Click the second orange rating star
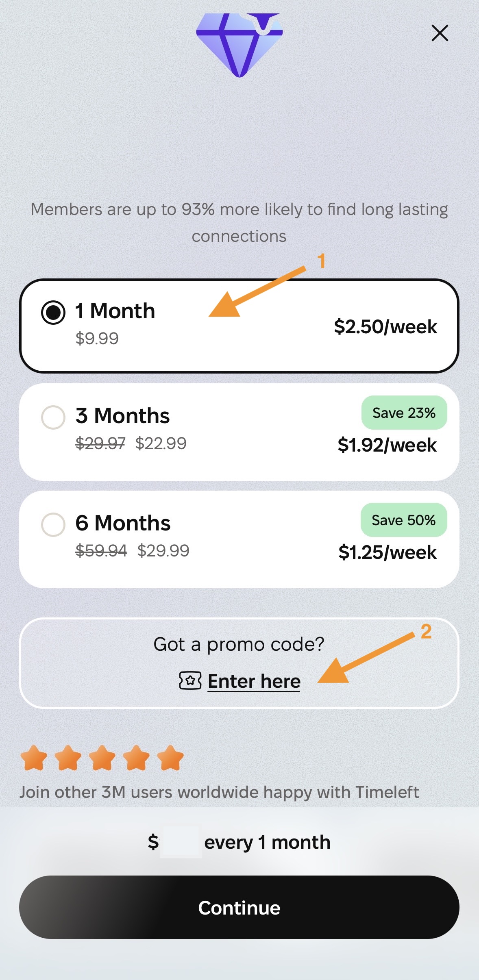Image resolution: width=479 pixels, height=980 pixels. (x=68, y=758)
